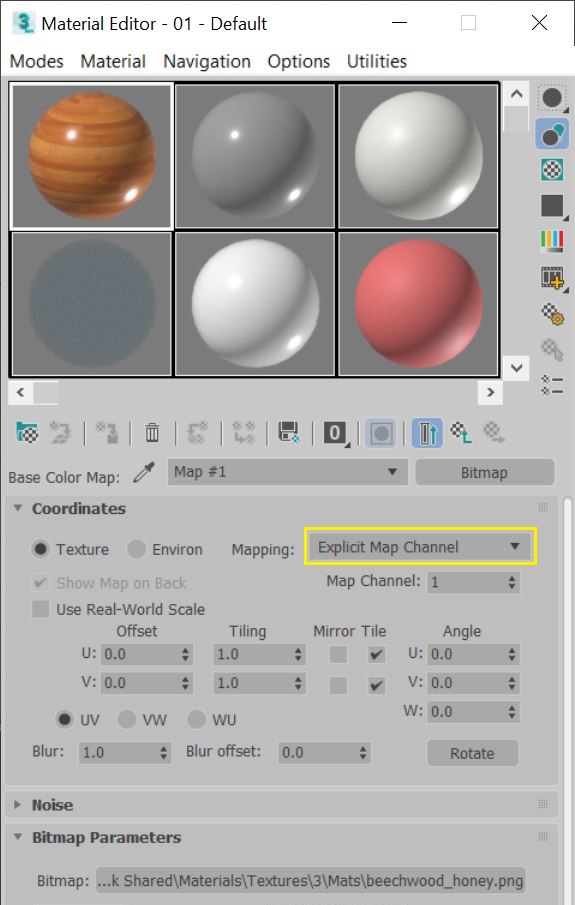Click the Rotate button
575x905 pixels.
[472, 753]
